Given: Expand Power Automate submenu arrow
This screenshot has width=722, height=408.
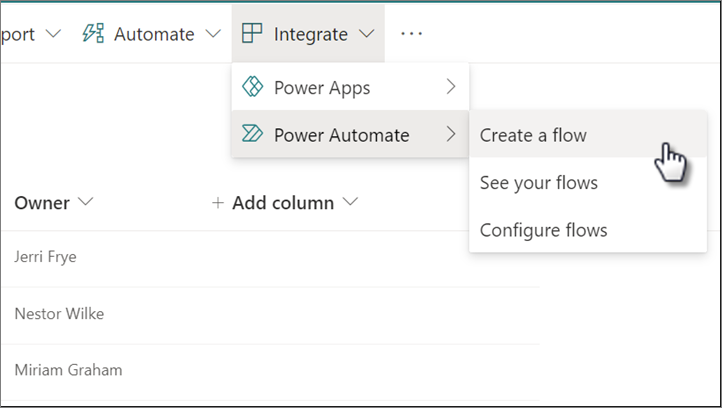Looking at the screenshot, I should pos(451,134).
